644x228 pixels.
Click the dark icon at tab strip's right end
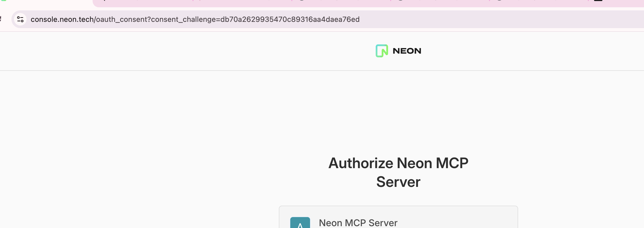click(x=598, y=1)
